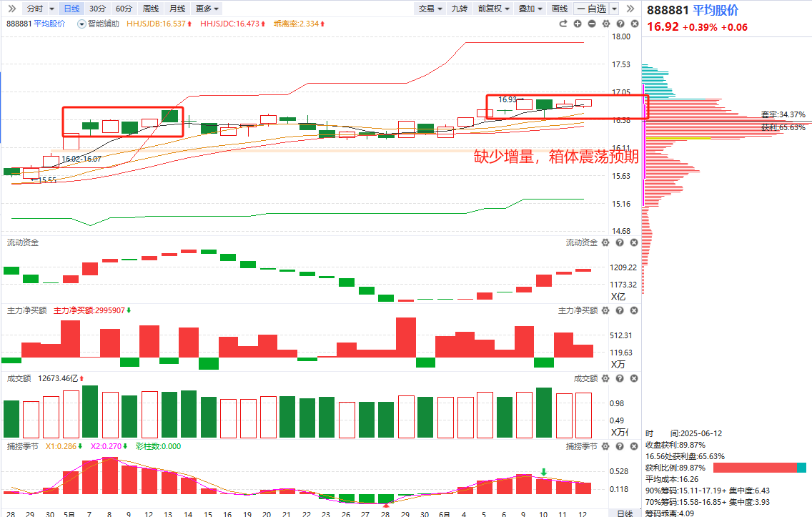
Task: Switch to the 分时 chart tab
Action: click(x=35, y=9)
